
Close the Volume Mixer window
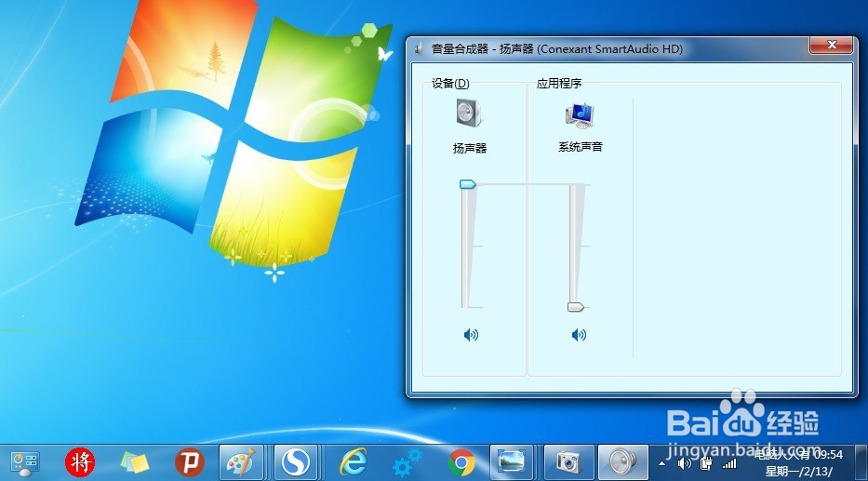[x=831, y=45]
